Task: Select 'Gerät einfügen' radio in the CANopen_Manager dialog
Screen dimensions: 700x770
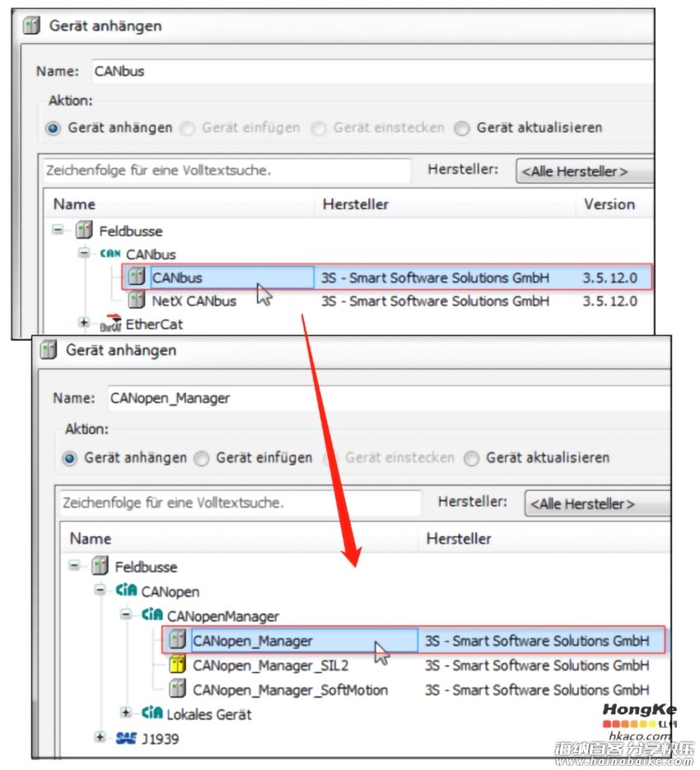Action: pyautogui.click(x=202, y=459)
